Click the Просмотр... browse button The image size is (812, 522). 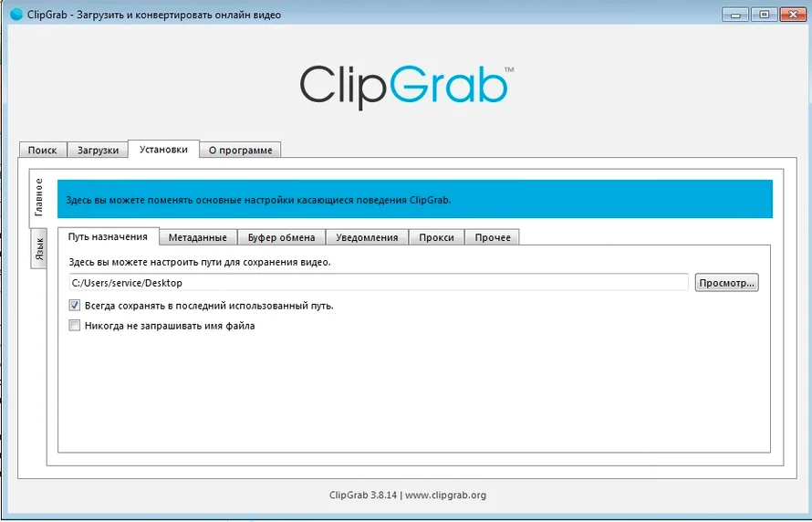[726, 283]
